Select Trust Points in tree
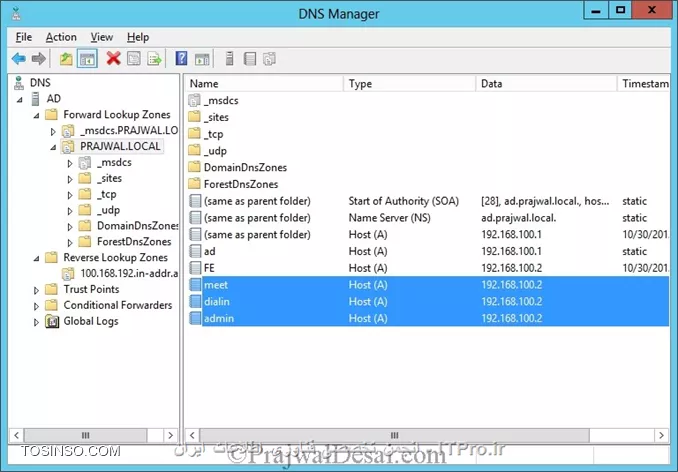The image size is (678, 472). 91,289
